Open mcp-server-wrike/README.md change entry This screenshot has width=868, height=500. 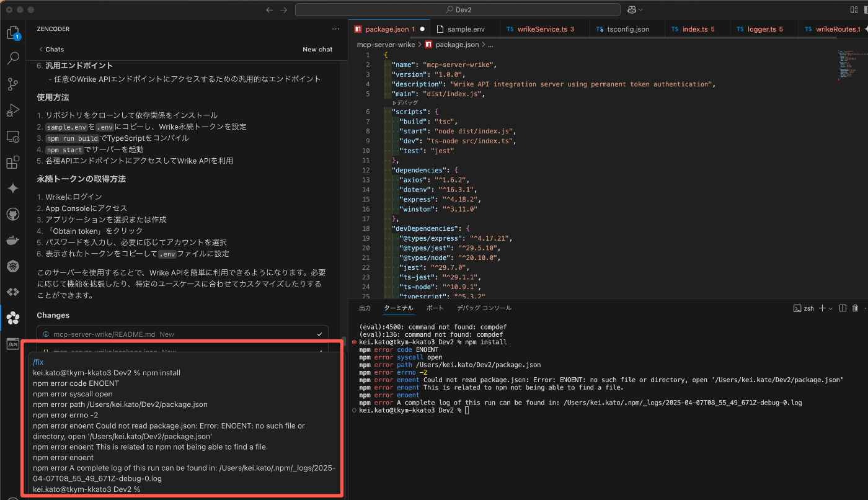click(182, 334)
